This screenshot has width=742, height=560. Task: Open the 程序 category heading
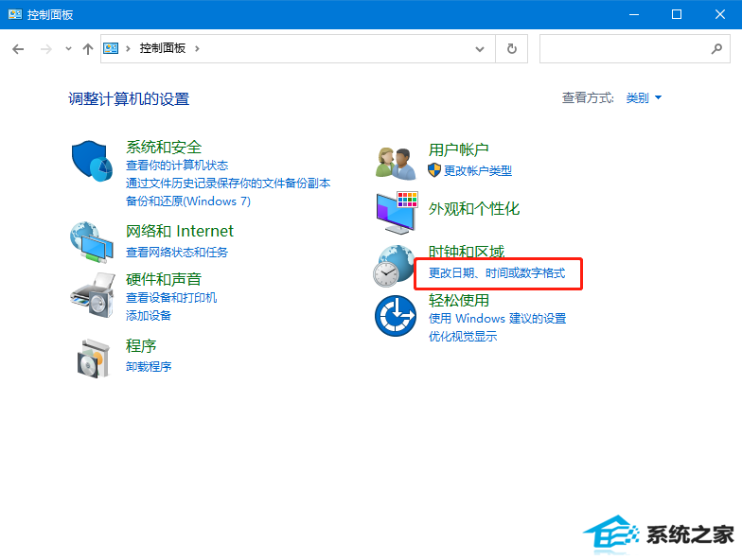140,346
